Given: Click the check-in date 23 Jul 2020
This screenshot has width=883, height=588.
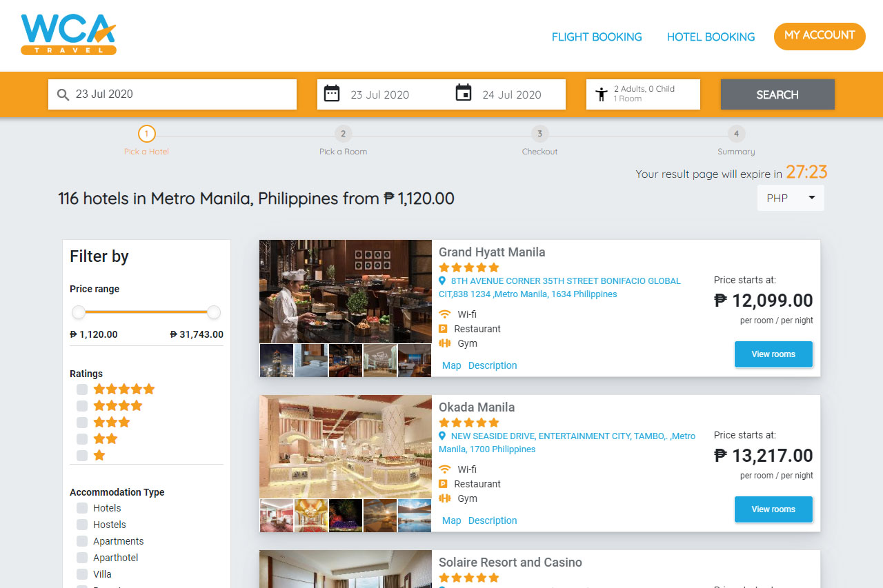Looking at the screenshot, I should click(380, 95).
